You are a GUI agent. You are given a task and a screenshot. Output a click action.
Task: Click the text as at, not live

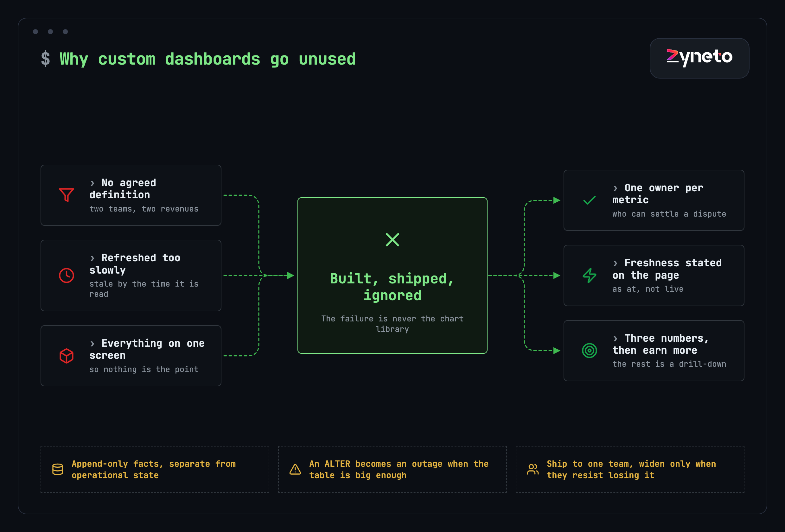(x=648, y=289)
